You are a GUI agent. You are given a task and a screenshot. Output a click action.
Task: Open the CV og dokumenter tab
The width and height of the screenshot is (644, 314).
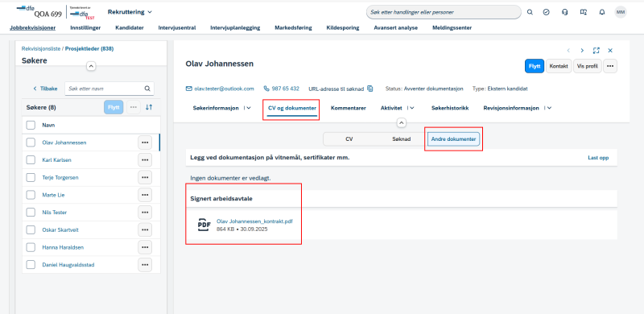point(292,108)
